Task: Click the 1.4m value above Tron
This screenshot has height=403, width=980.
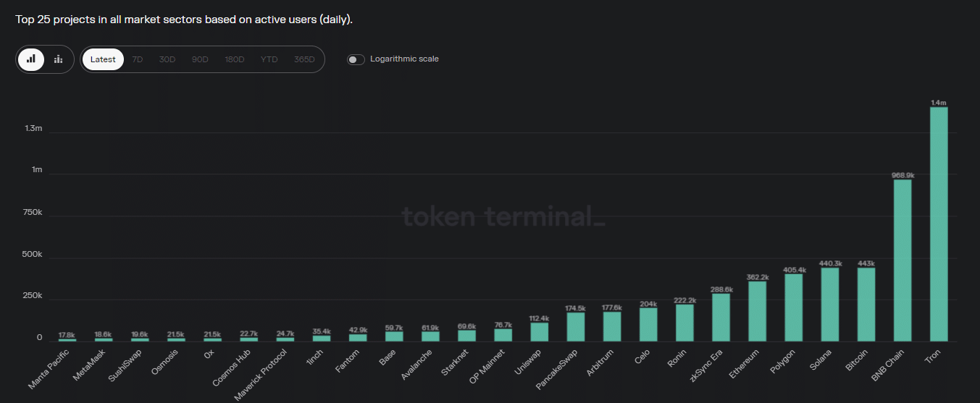Action: click(939, 103)
